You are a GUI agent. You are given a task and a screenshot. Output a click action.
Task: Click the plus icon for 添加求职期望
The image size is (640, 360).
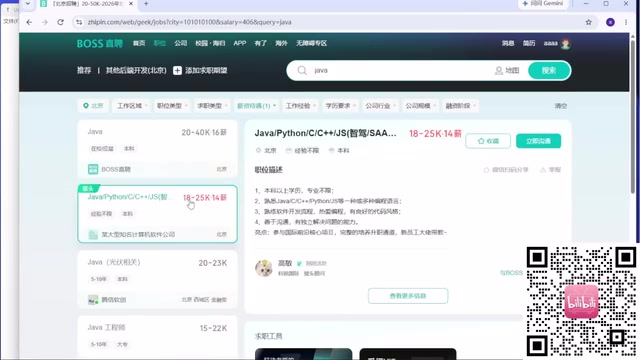click(177, 70)
